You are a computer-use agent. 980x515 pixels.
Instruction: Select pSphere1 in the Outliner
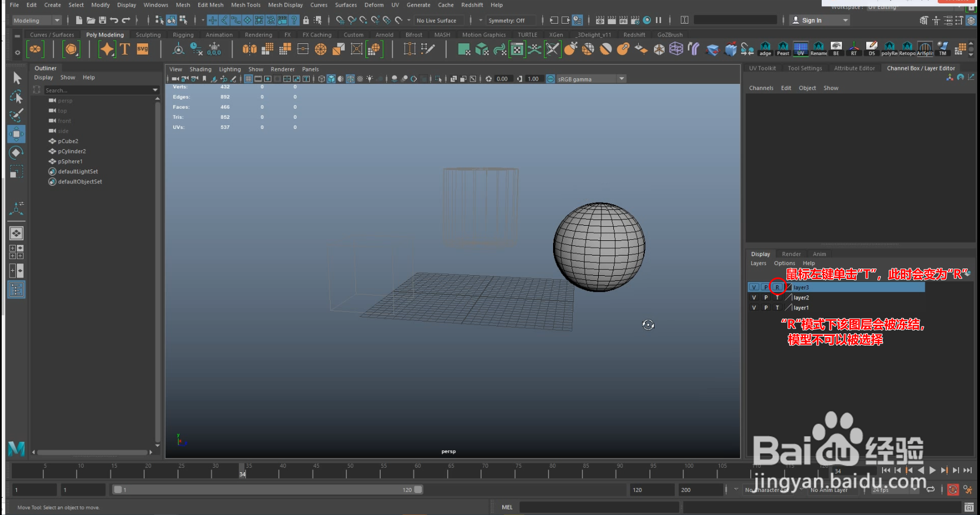70,162
